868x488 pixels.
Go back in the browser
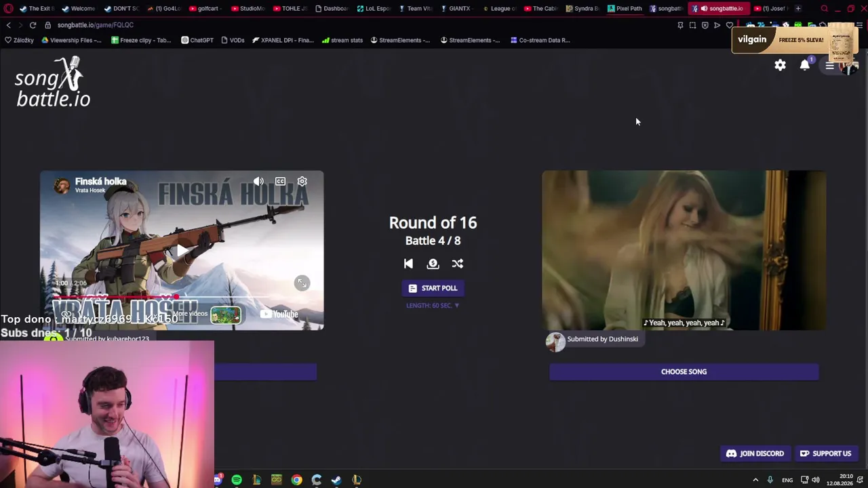(9, 25)
